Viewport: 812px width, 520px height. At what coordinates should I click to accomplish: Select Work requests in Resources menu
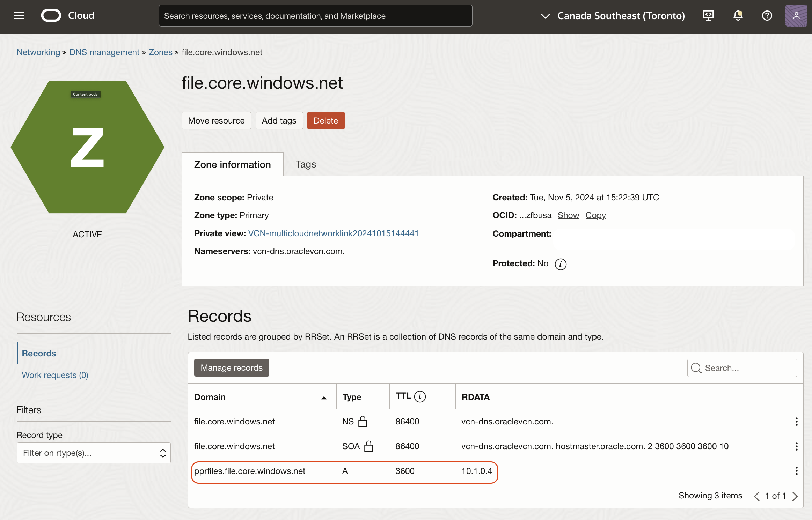pos(55,375)
